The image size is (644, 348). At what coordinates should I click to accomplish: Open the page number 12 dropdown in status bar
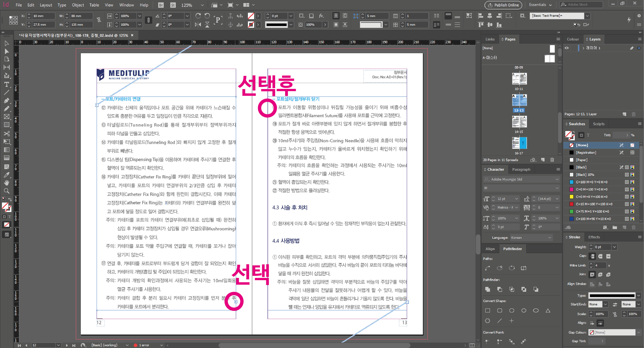[x=58, y=345]
